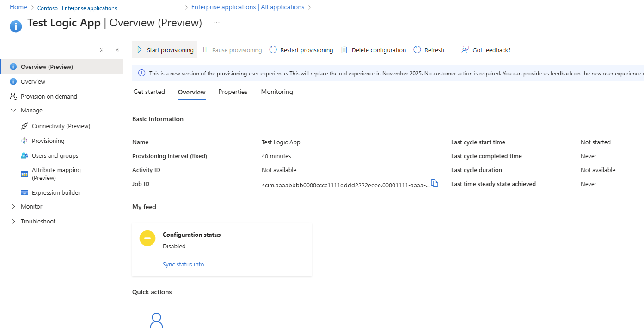Select the Job ID value starting with scim.aaaabbbb
The height and width of the screenshot is (334, 644).
point(346,185)
